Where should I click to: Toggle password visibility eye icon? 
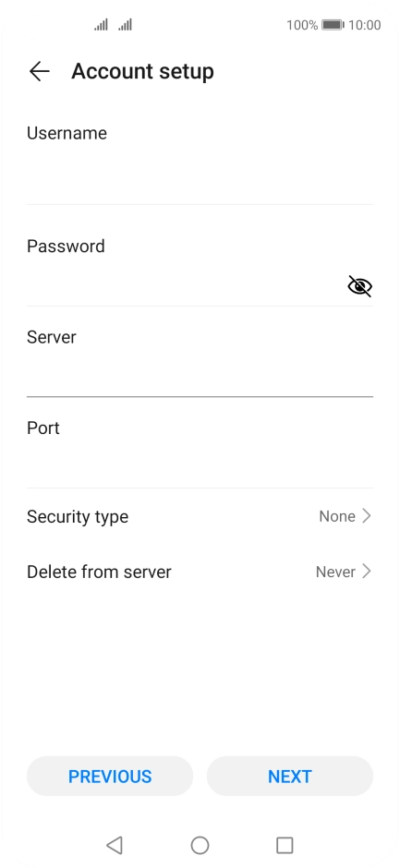359,286
